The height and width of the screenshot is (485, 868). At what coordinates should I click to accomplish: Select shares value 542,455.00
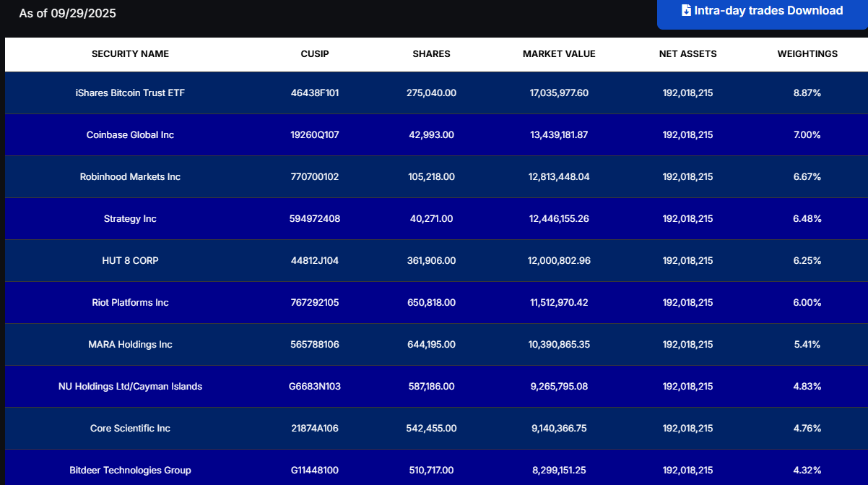pos(431,429)
